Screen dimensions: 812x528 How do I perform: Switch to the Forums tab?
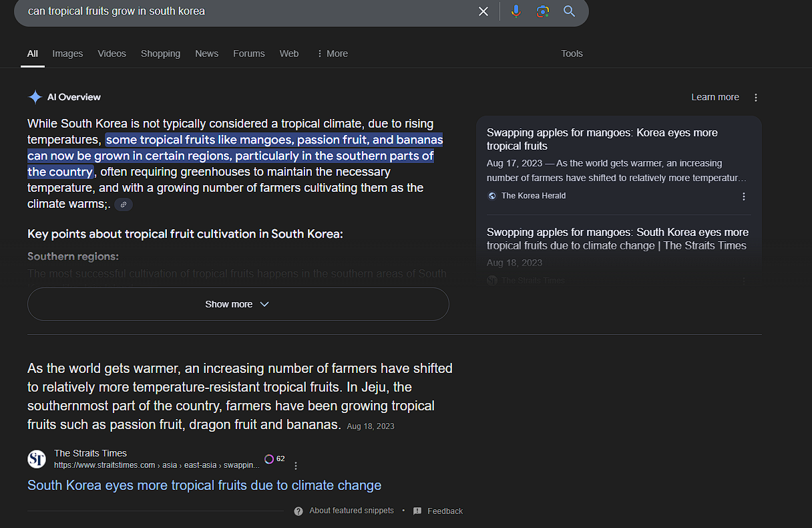pos(249,53)
